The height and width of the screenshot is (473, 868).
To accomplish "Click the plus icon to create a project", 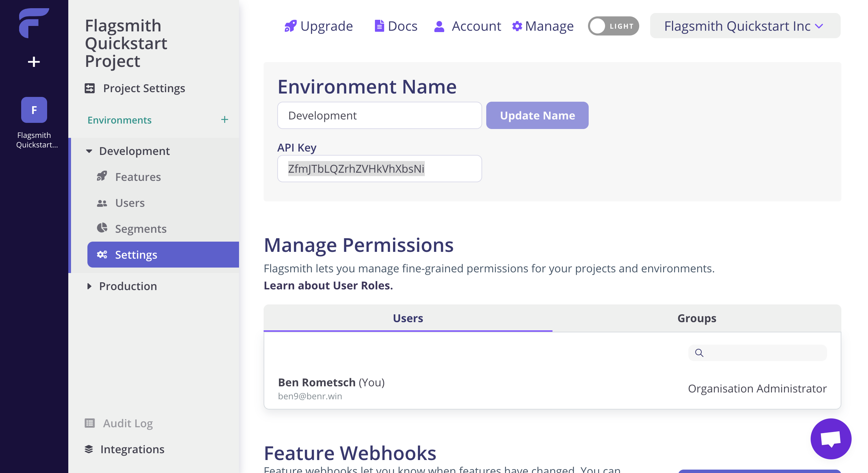I will coord(34,62).
